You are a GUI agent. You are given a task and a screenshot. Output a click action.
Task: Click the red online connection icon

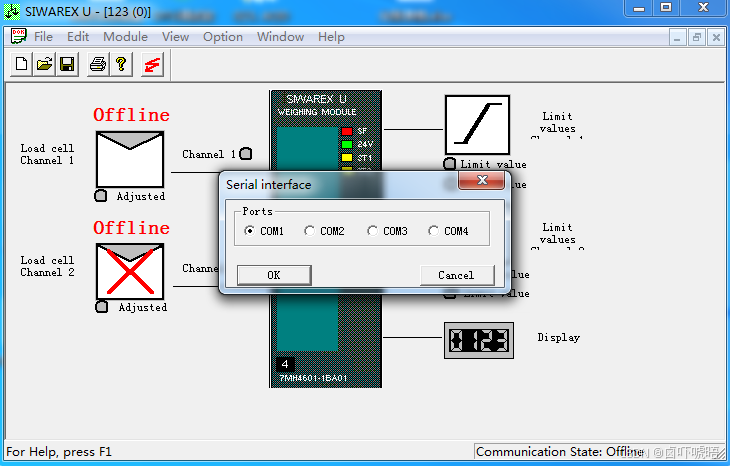[x=152, y=64]
